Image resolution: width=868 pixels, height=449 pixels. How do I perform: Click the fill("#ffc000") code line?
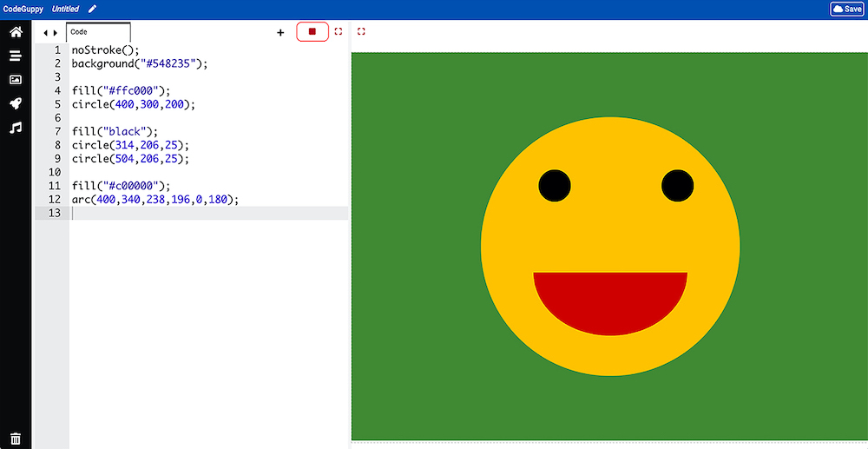(x=122, y=91)
